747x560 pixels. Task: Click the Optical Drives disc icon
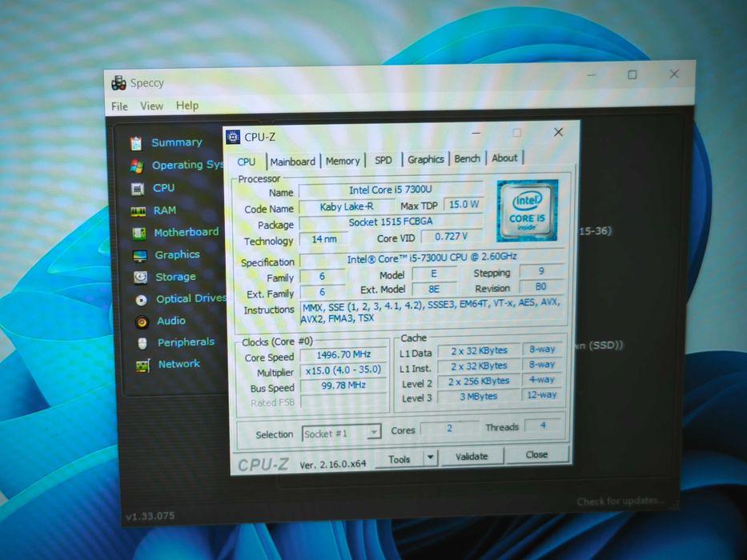(141, 300)
